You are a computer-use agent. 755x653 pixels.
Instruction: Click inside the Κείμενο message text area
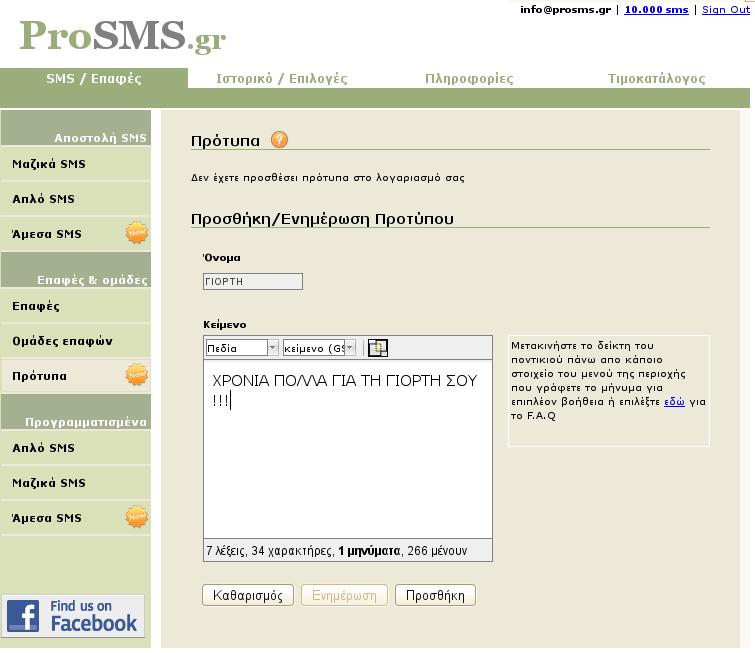tap(348, 449)
